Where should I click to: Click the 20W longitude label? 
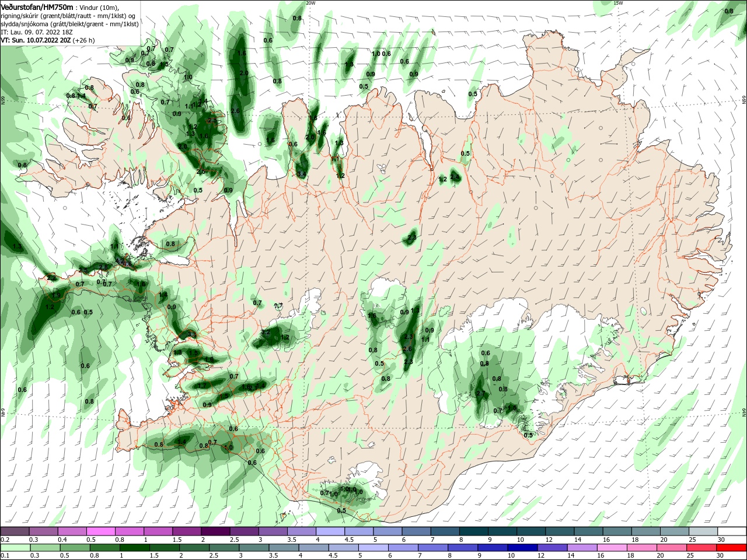click(310, 3)
